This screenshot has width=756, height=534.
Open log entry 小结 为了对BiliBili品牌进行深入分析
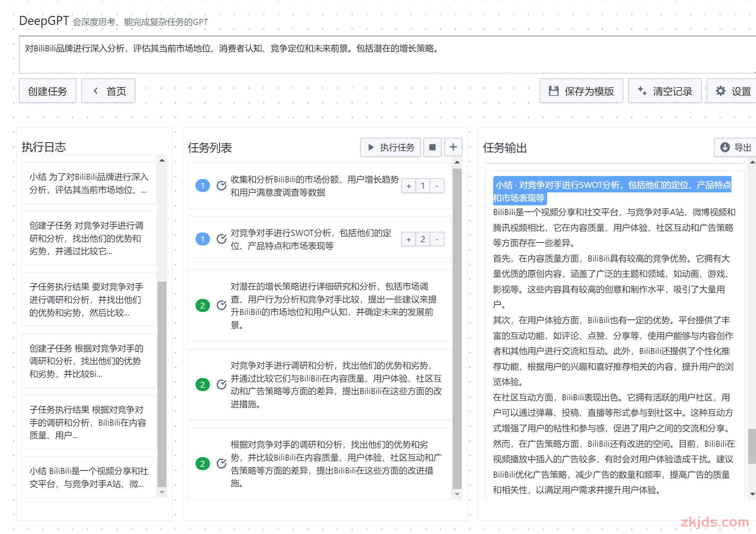(x=89, y=183)
